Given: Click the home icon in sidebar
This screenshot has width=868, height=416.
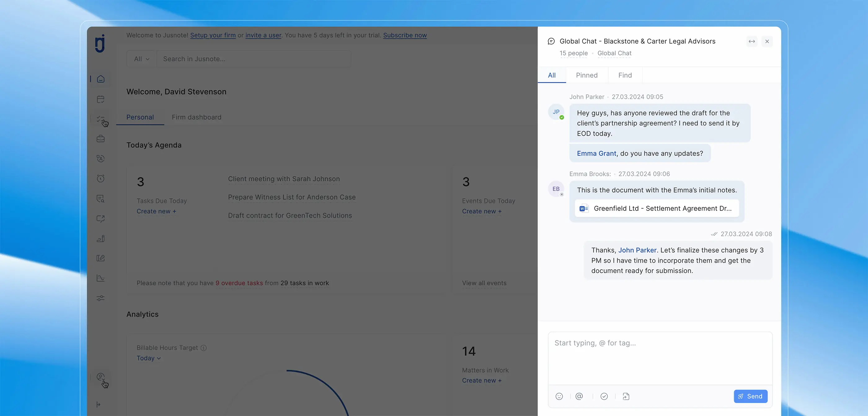Looking at the screenshot, I should 100,79.
